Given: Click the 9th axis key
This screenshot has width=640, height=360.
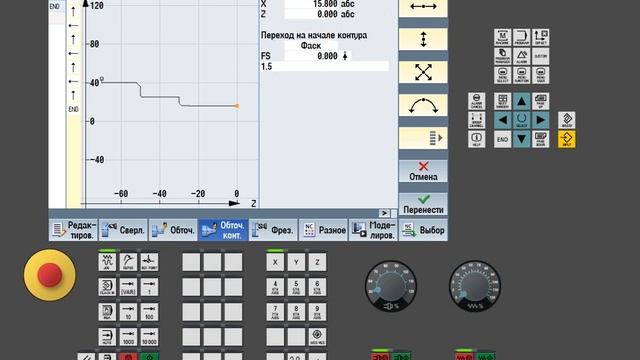Looking at the screenshot, I should [x=317, y=312].
